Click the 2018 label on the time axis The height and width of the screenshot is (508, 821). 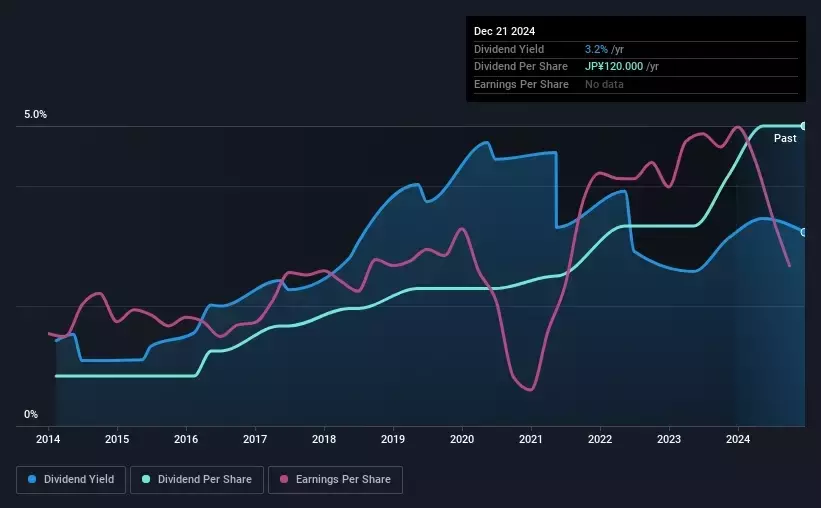click(x=324, y=439)
